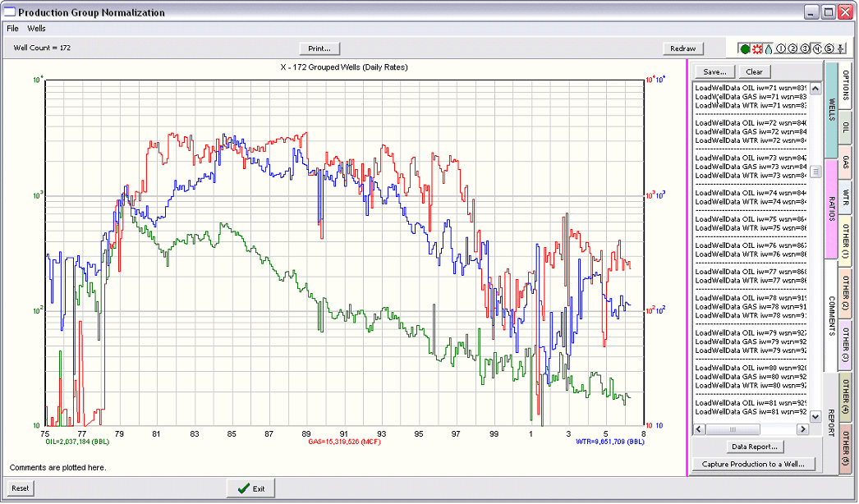Click the circled number 5 toolbar icon

point(829,48)
